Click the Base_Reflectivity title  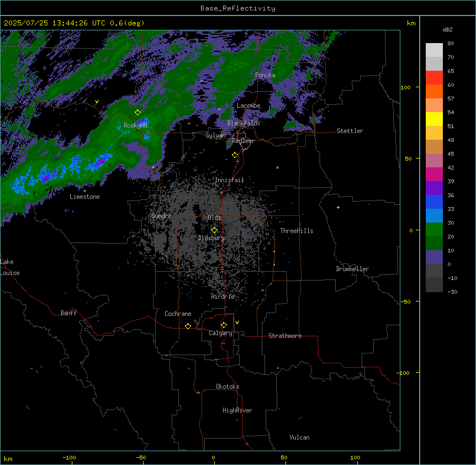click(238, 8)
